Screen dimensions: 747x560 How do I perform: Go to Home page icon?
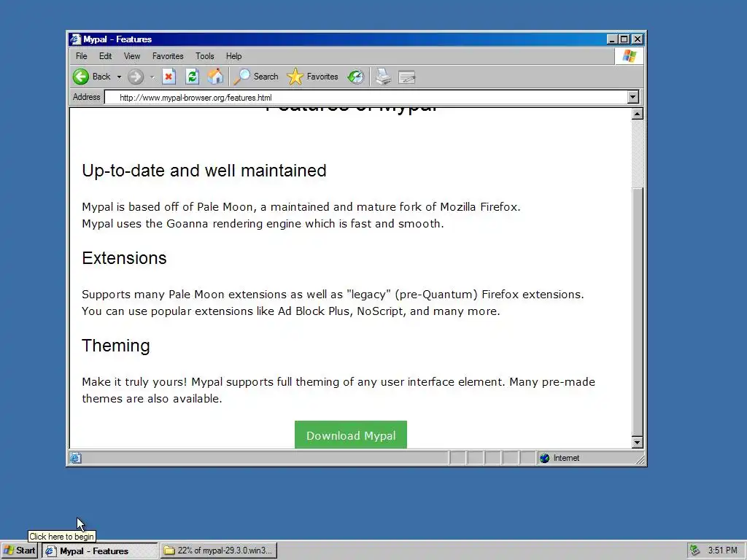click(x=215, y=77)
